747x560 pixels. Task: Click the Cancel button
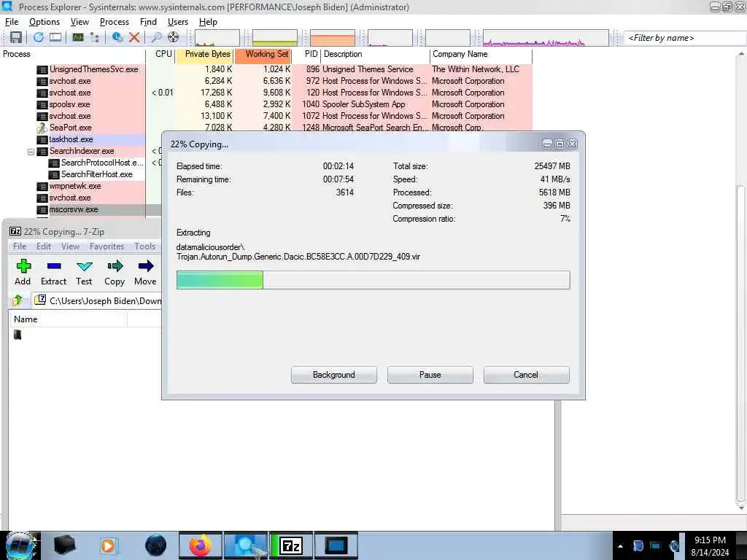tap(526, 375)
